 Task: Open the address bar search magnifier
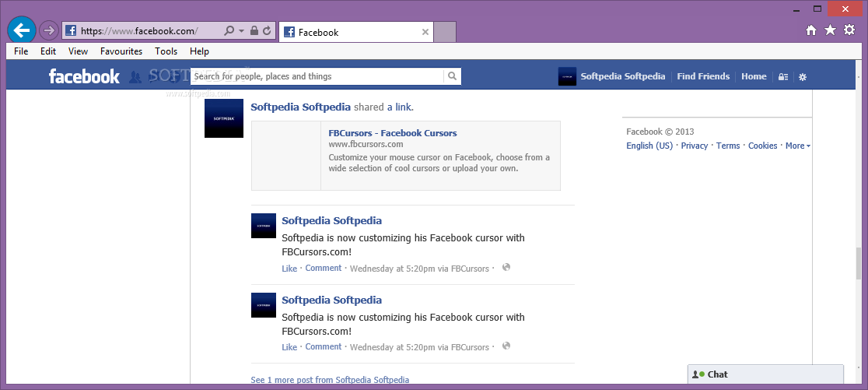pos(229,30)
